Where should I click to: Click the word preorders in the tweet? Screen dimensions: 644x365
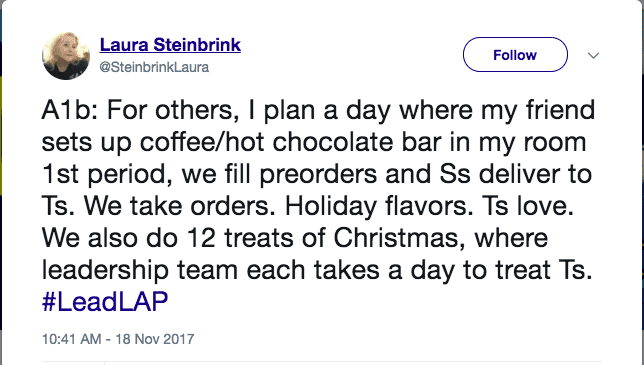pyautogui.click(x=318, y=174)
